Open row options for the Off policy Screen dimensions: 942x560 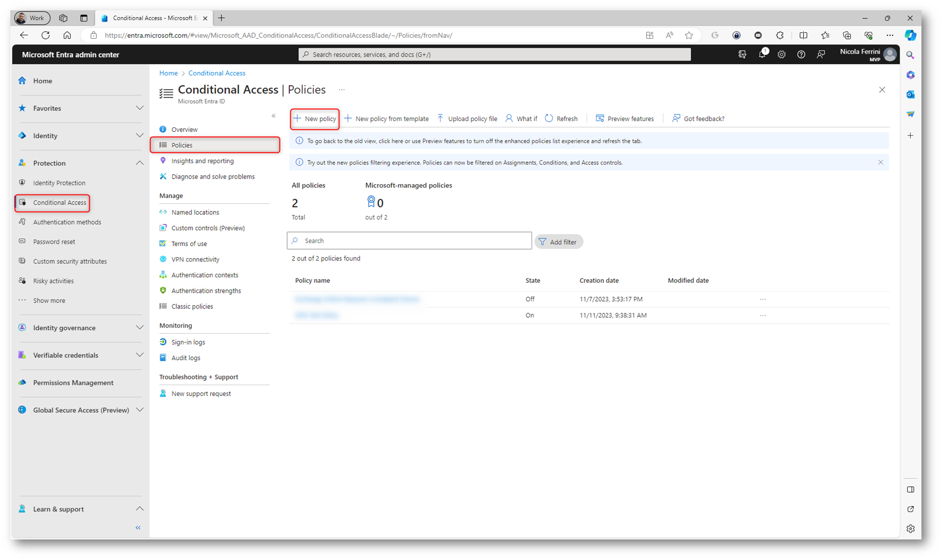(763, 299)
